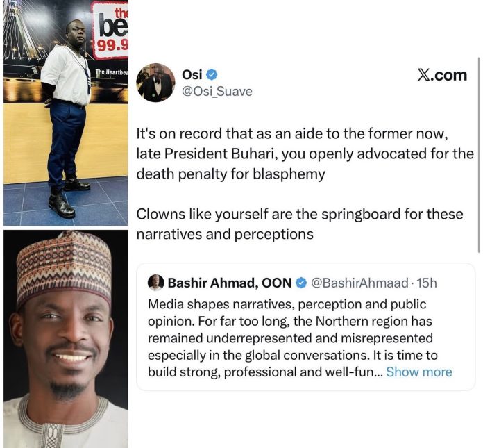Screen dimensions: 483x448
Task: Click the tweet text about late President Buhari
Action: click(305, 153)
